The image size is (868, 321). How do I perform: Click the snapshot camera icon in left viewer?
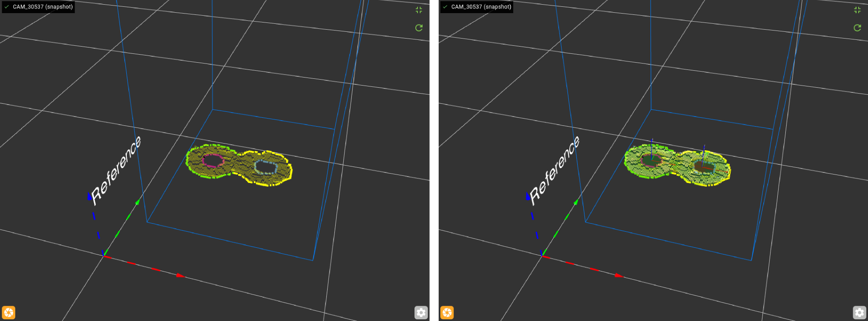click(8, 313)
